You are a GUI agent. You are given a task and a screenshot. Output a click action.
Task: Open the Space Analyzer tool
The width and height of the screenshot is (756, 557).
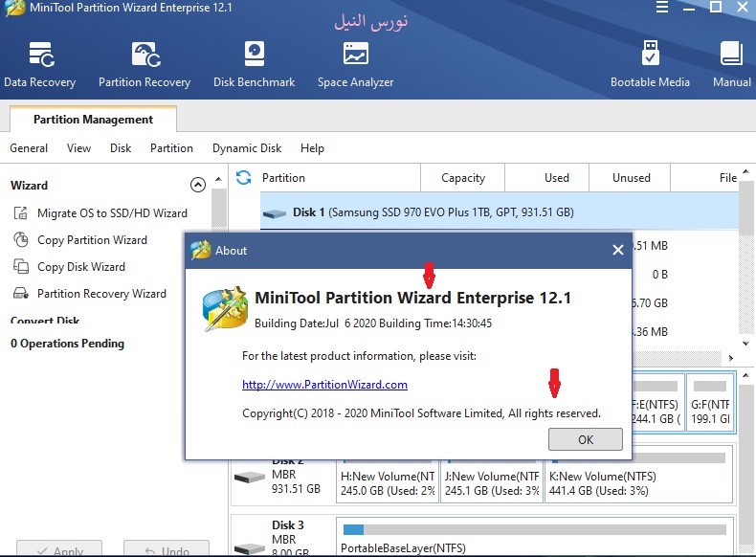(355, 64)
